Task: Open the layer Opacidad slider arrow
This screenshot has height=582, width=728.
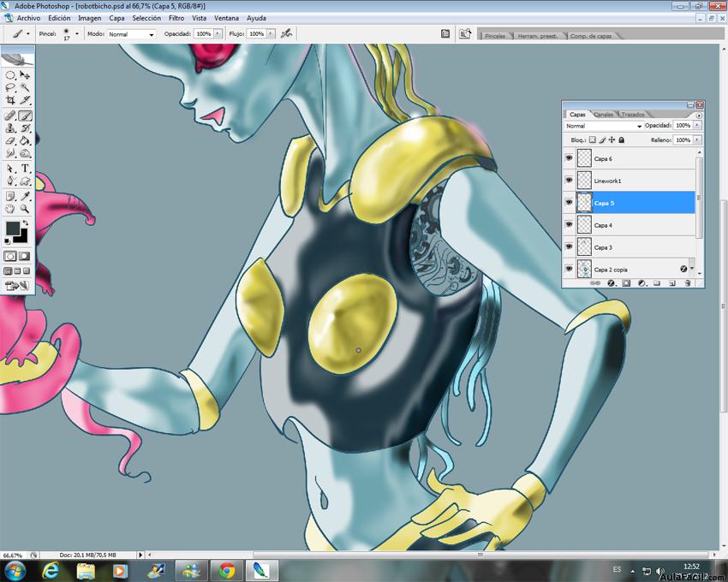Action: click(697, 125)
